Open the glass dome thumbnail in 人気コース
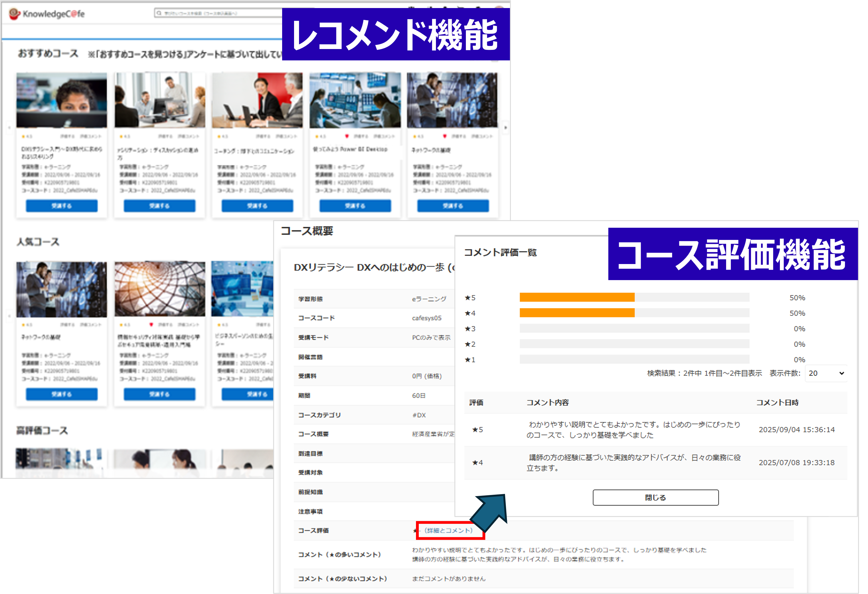The image size is (868, 594). click(159, 289)
